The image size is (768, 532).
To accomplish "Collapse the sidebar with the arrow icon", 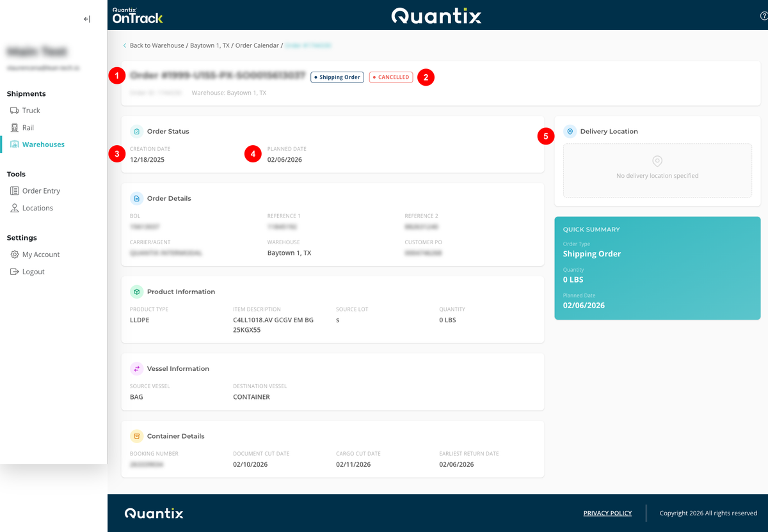I will point(87,19).
